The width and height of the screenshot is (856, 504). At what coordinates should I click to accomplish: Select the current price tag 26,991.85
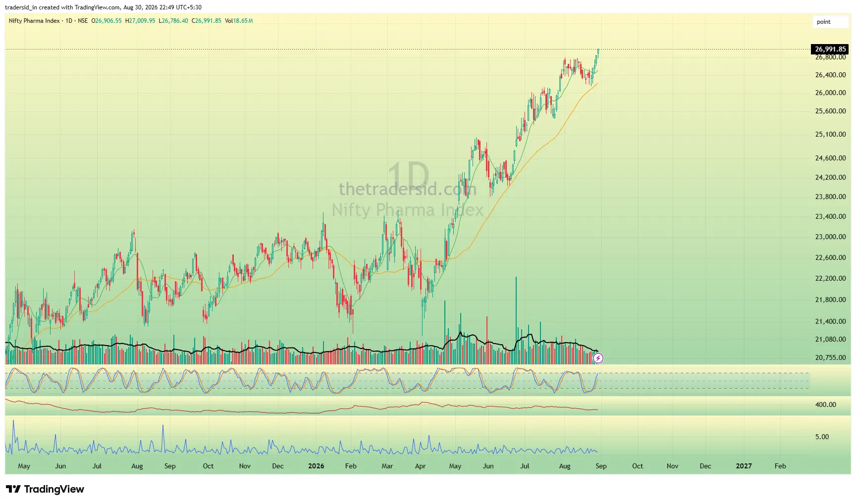[x=830, y=49]
